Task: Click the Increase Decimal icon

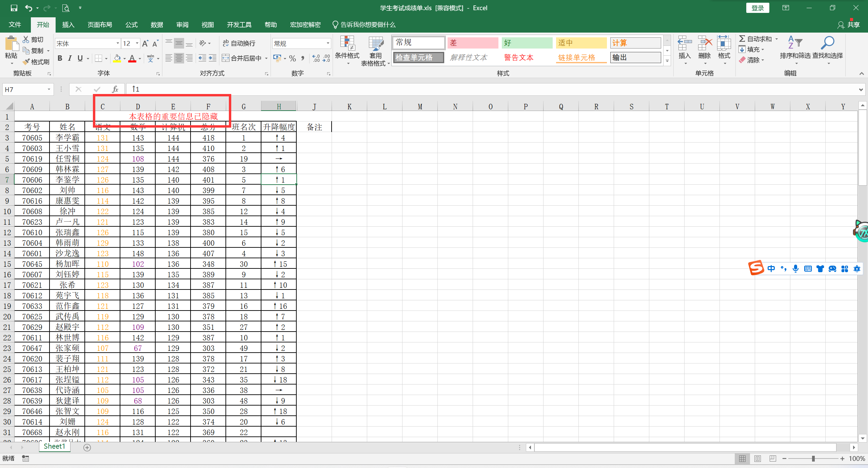Action: pos(316,58)
